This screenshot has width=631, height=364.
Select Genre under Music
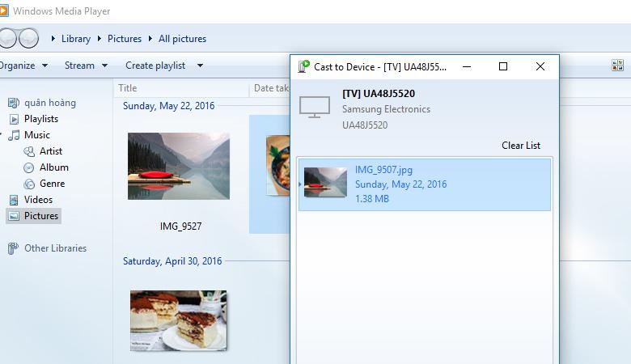(x=52, y=184)
